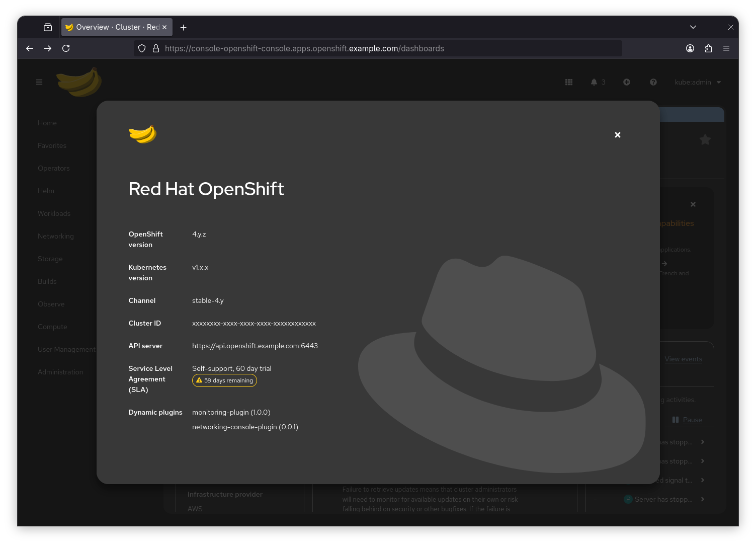
Task: Click the padlock site information icon
Action: [x=156, y=48]
